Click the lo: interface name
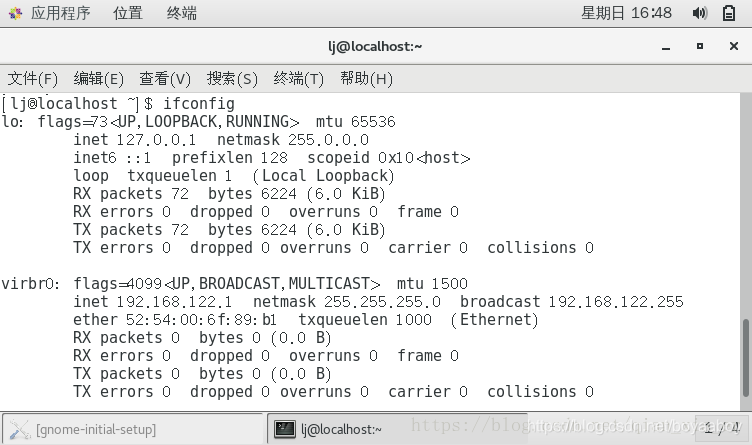 point(12,122)
